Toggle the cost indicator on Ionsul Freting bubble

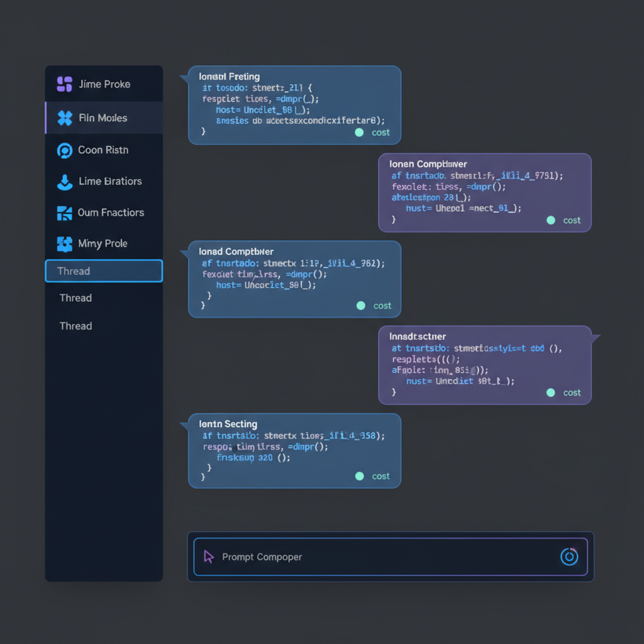[x=358, y=132]
